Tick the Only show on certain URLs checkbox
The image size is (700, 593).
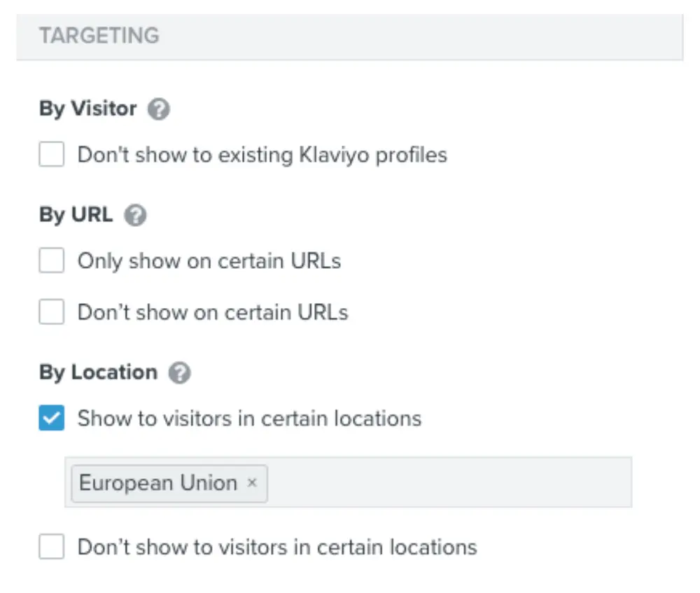click(52, 261)
